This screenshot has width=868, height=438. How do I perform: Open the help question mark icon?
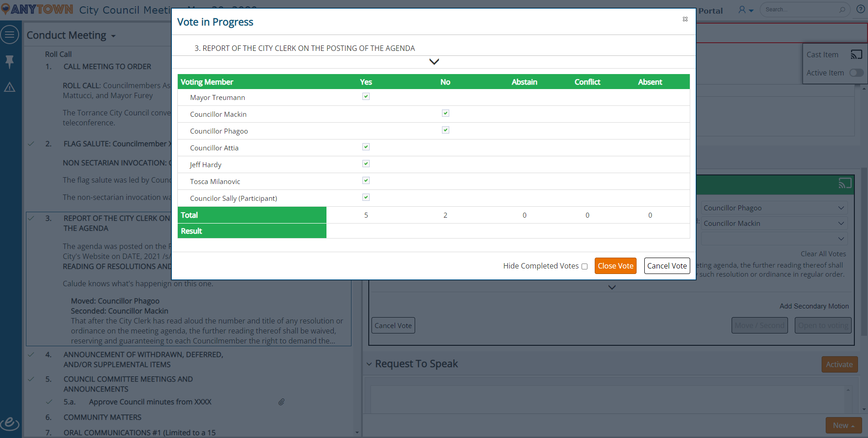861,9
